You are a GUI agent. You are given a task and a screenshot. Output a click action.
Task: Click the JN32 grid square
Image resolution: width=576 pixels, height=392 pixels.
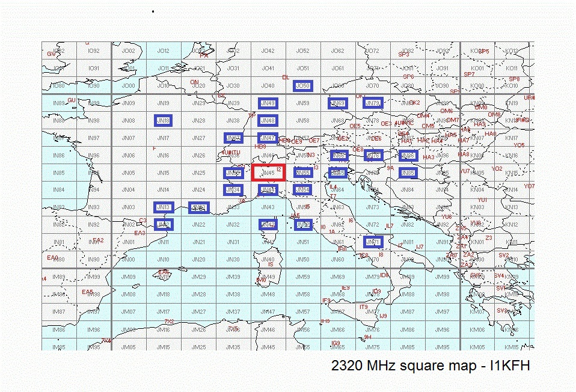pos(233,224)
